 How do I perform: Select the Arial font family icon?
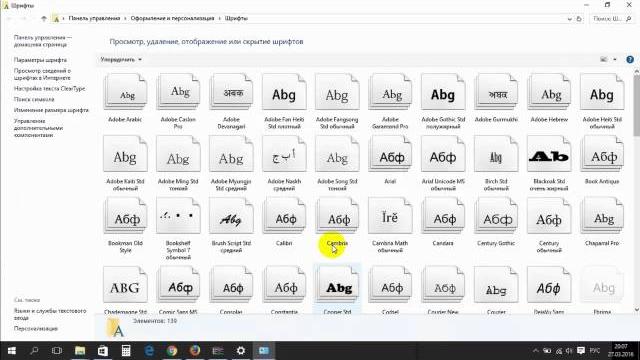pos(390,154)
